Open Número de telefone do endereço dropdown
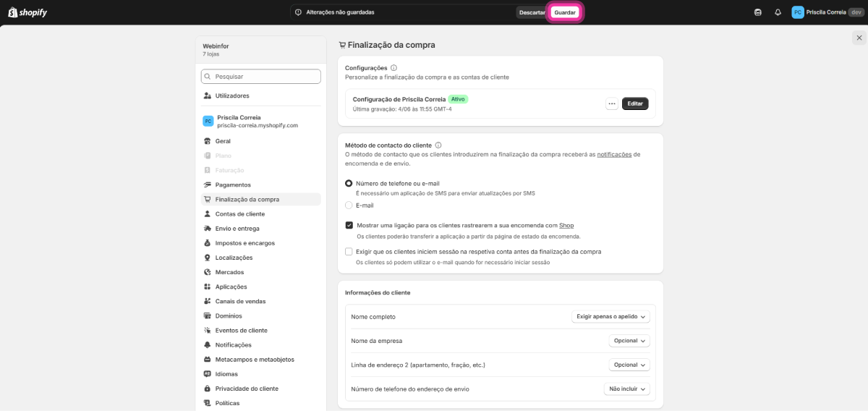The image size is (868, 411). [627, 389]
